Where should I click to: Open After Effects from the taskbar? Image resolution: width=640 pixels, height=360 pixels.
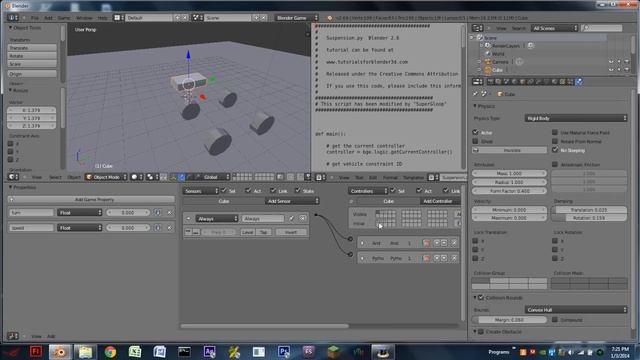coord(209,351)
